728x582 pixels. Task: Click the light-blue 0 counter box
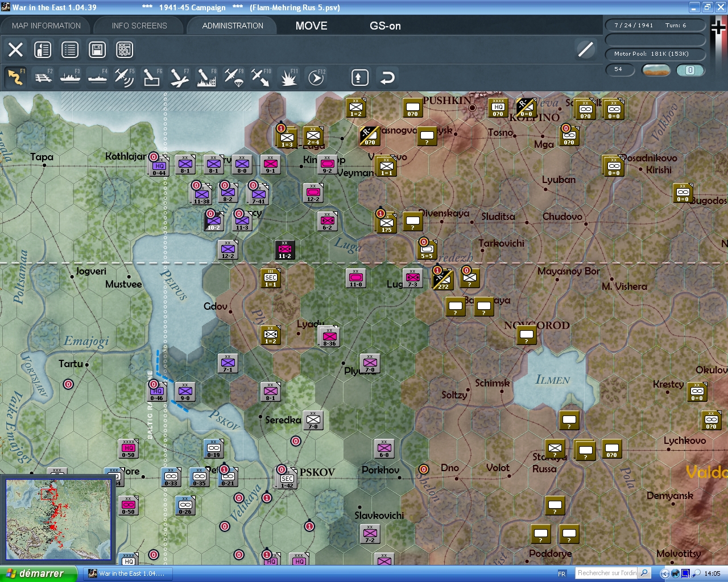point(690,70)
